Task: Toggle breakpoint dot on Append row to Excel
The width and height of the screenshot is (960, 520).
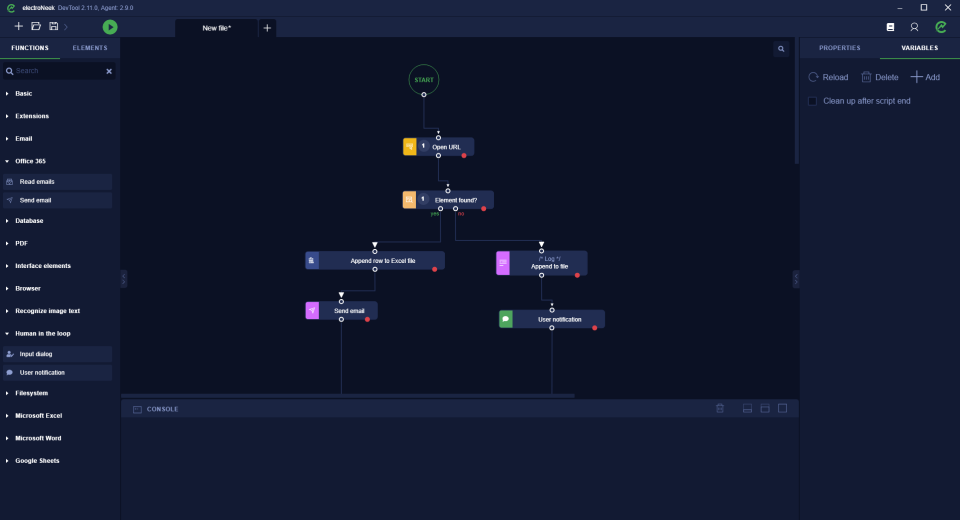Action: 435,269
